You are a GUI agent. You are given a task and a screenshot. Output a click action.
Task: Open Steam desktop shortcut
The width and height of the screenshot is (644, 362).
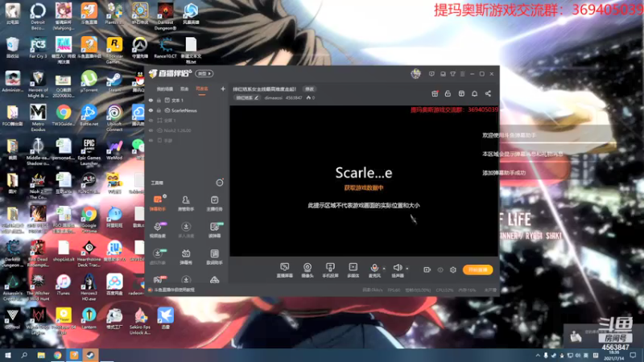pos(114,82)
